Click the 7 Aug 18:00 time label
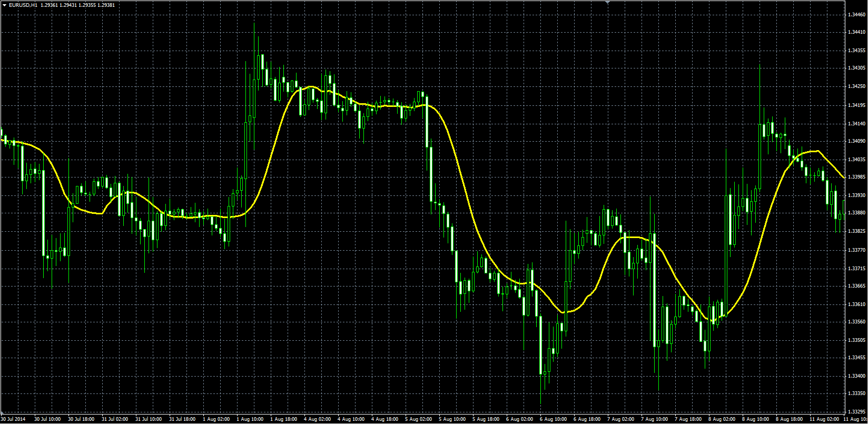 (688, 419)
